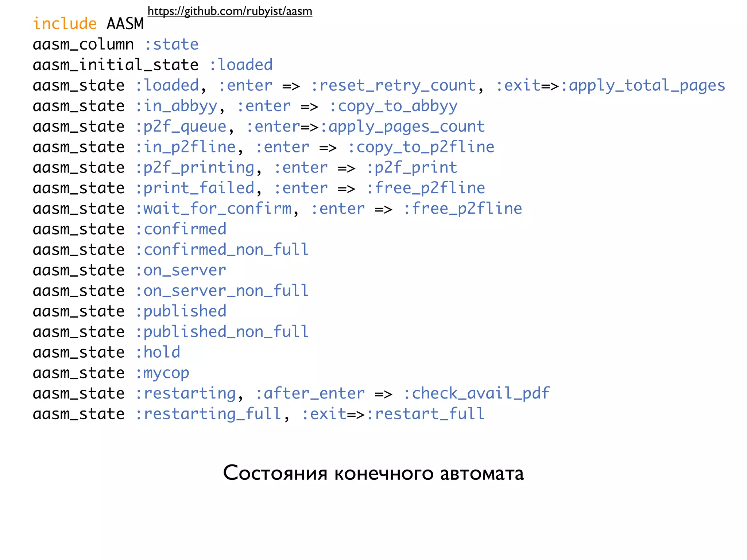Select the ':mycop' state symbol

point(162,373)
